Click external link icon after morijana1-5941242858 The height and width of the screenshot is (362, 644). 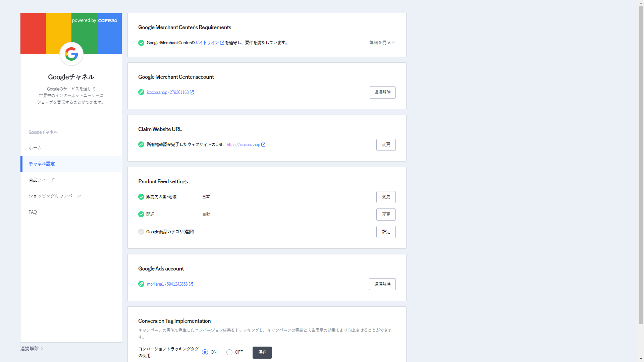pyautogui.click(x=191, y=284)
